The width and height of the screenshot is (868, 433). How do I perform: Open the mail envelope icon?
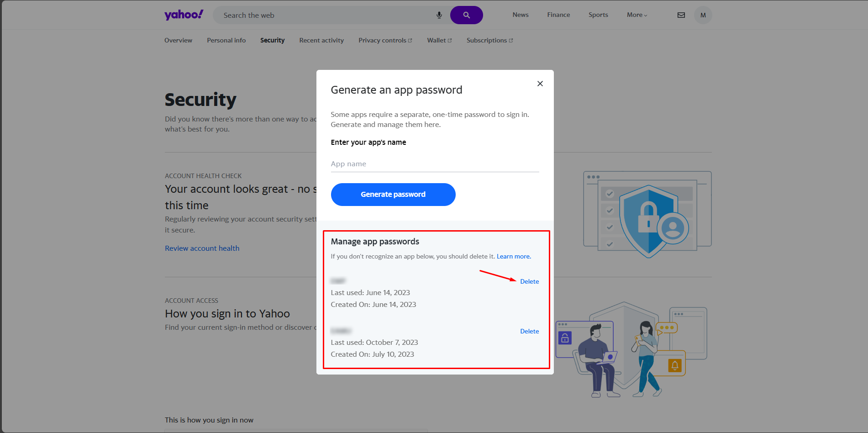point(681,15)
